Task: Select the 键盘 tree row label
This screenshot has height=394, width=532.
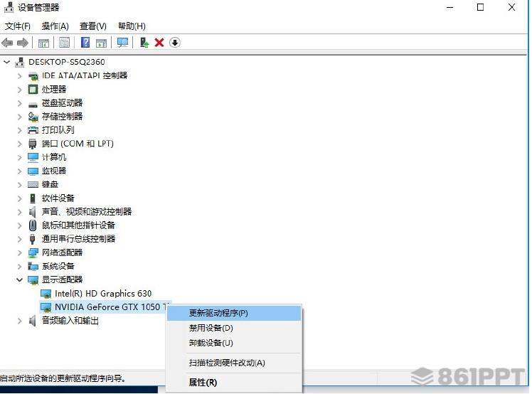Action: click(50, 184)
